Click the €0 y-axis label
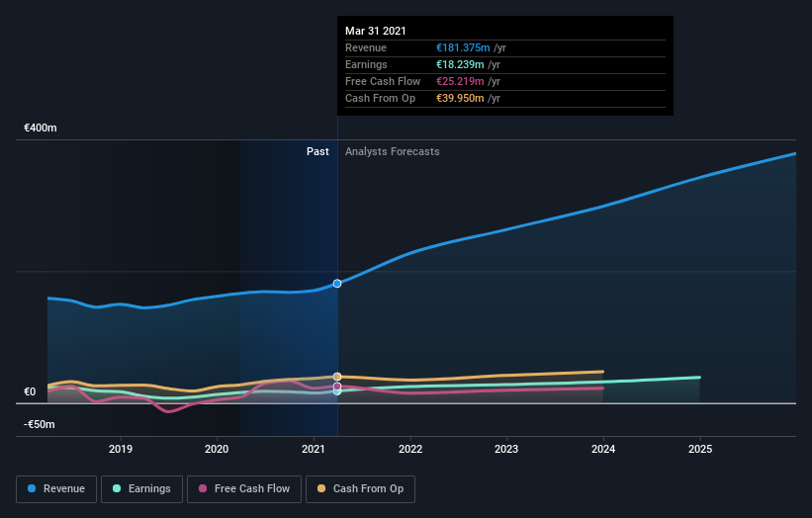 (30, 391)
